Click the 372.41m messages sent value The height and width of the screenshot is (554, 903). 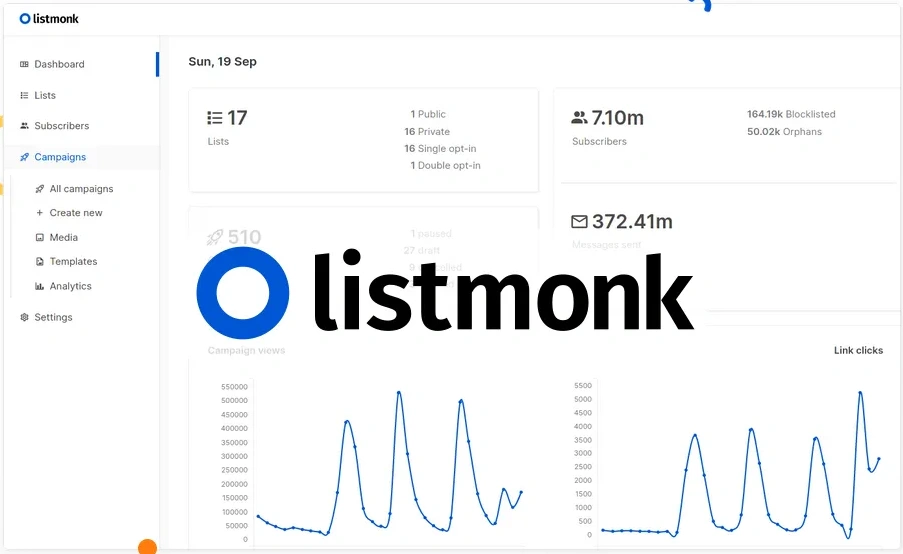coord(632,222)
